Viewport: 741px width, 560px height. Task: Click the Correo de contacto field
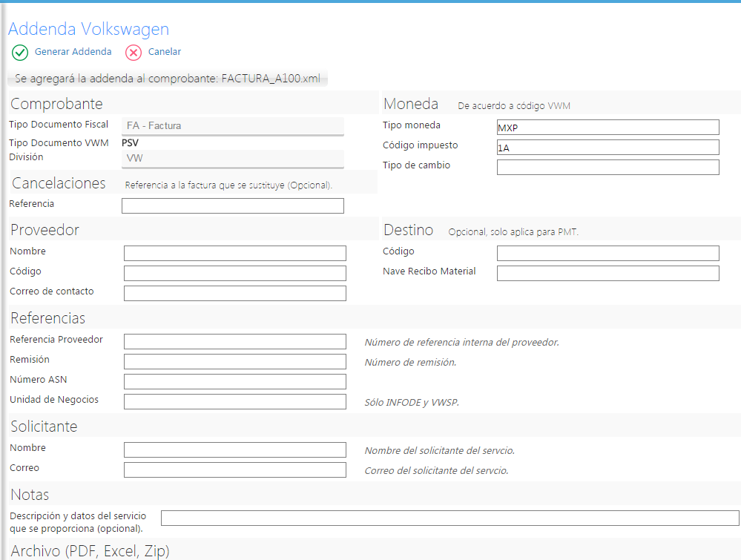[234, 294]
